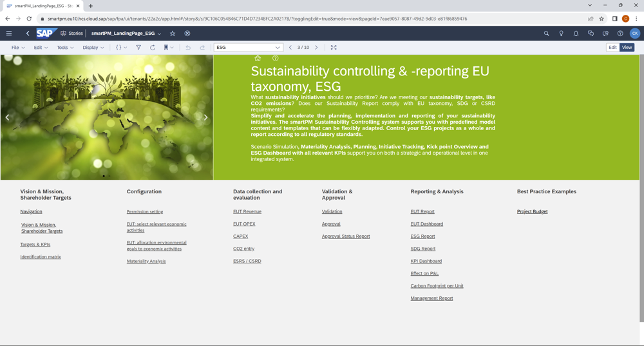Click the home icon on green banner
The width and height of the screenshot is (644, 346).
(258, 59)
